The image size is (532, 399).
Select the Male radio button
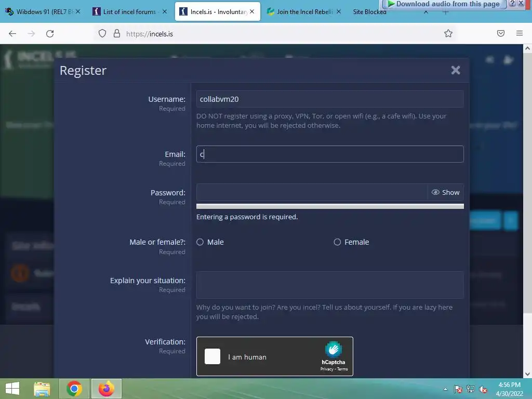[200, 242]
